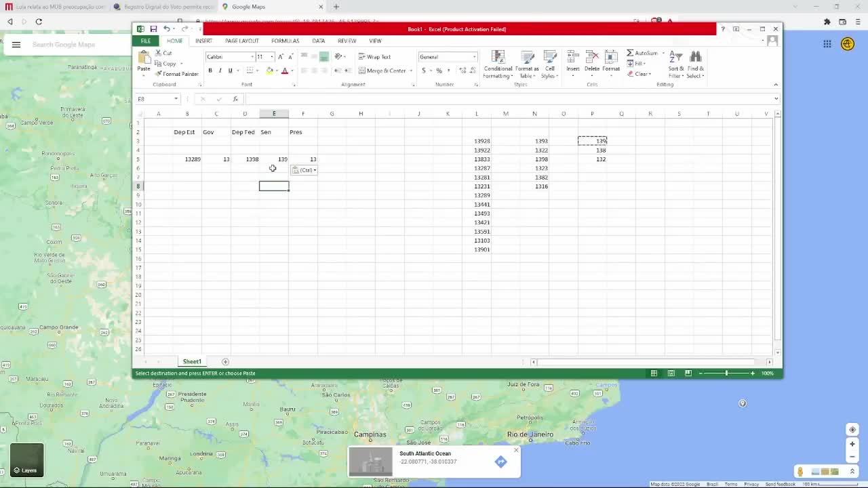The width and height of the screenshot is (868, 488).
Task: Click the Undo arrow in Excel's title bar
Action: tap(166, 29)
